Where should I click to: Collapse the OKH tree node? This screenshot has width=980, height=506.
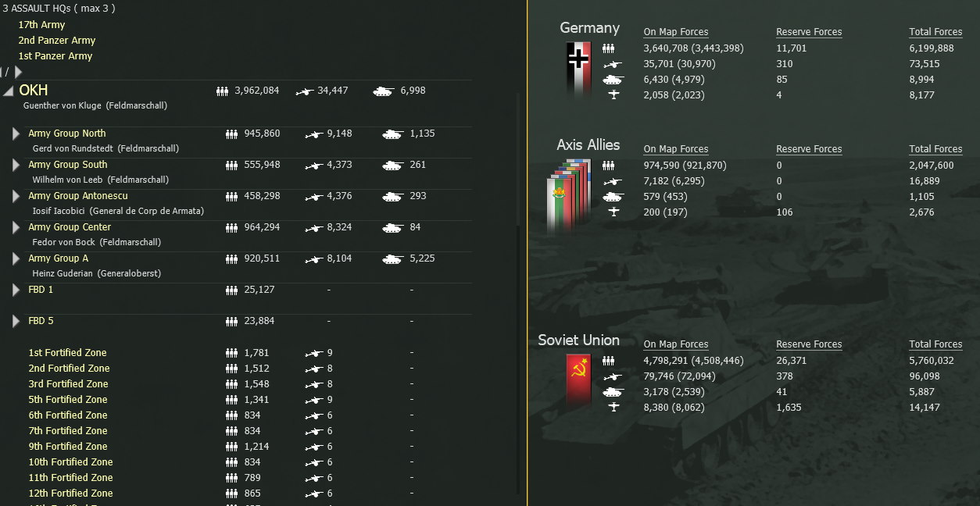pyautogui.click(x=8, y=91)
